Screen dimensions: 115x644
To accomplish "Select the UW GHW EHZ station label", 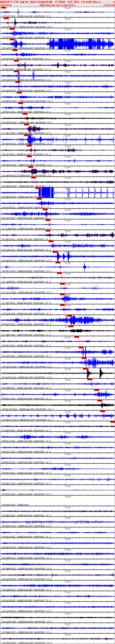I will (27, 144).
